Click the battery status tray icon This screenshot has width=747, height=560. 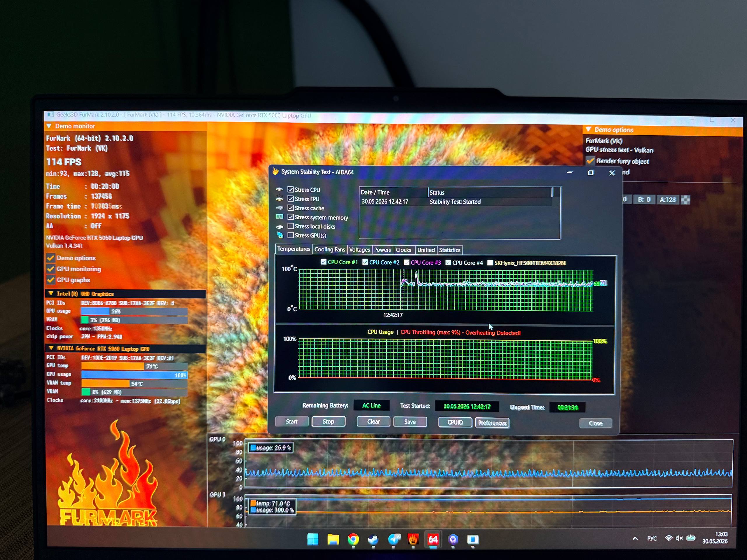pyautogui.click(x=691, y=538)
